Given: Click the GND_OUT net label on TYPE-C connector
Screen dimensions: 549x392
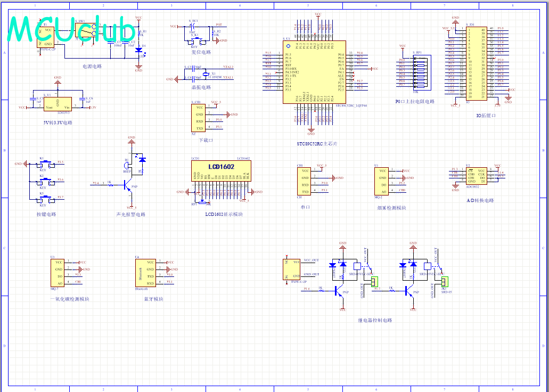Looking at the screenshot, I should [312, 274].
